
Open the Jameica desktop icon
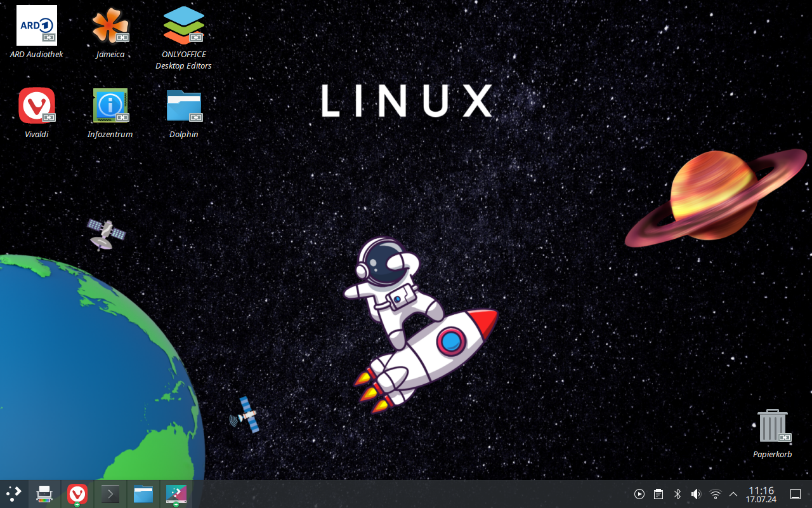point(110,25)
